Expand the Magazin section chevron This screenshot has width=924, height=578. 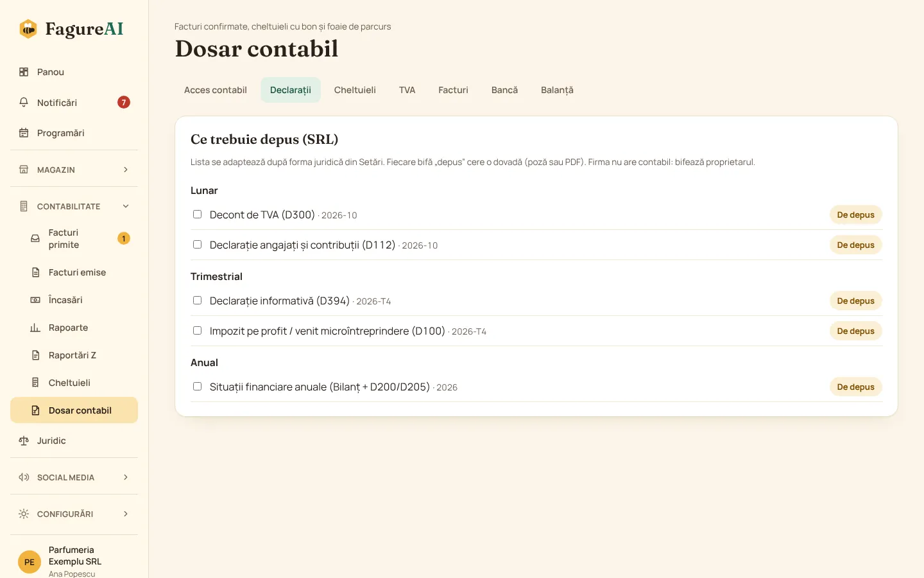click(126, 170)
